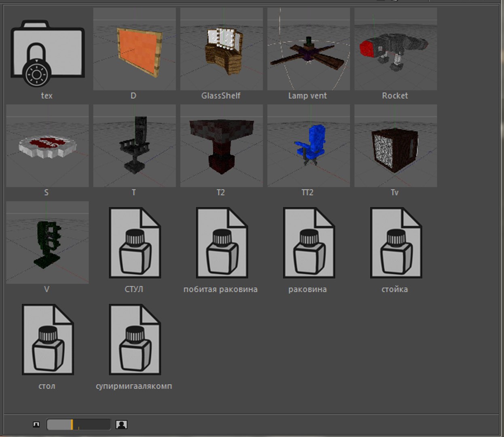Viewport: 504px width, 437px height.
Task: Select the стол file icon
Action: click(x=48, y=339)
